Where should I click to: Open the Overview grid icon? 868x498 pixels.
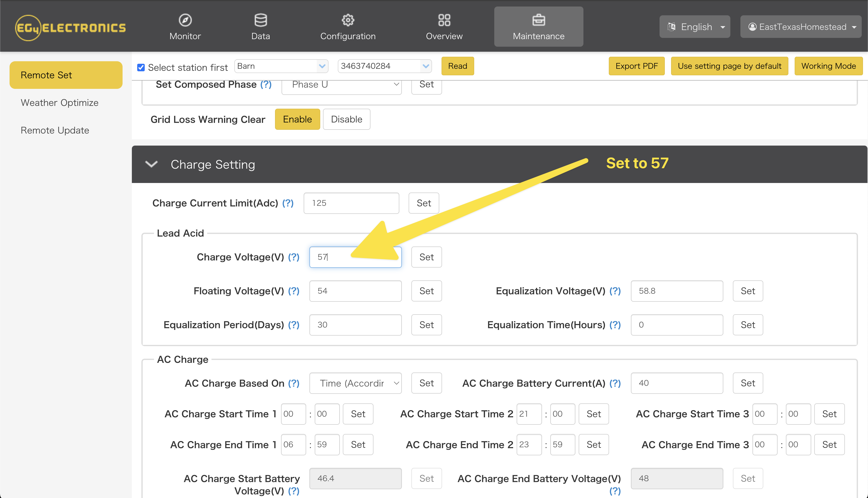click(x=444, y=20)
